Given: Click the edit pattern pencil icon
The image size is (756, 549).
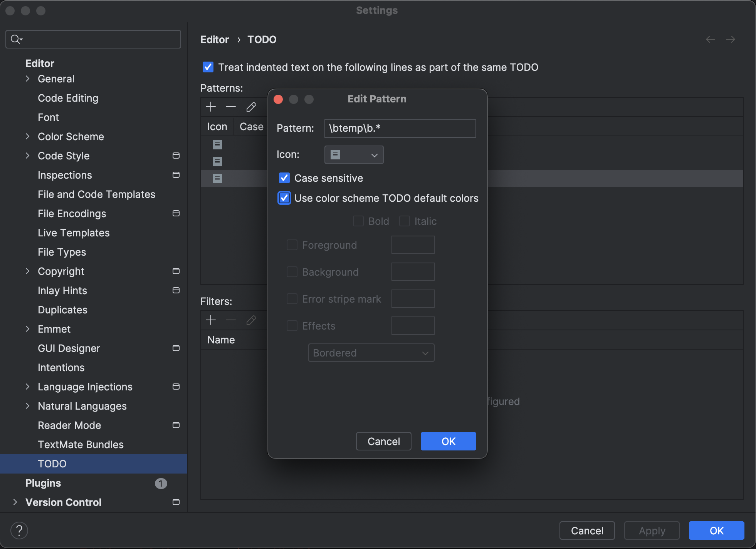Looking at the screenshot, I should pyautogui.click(x=251, y=107).
